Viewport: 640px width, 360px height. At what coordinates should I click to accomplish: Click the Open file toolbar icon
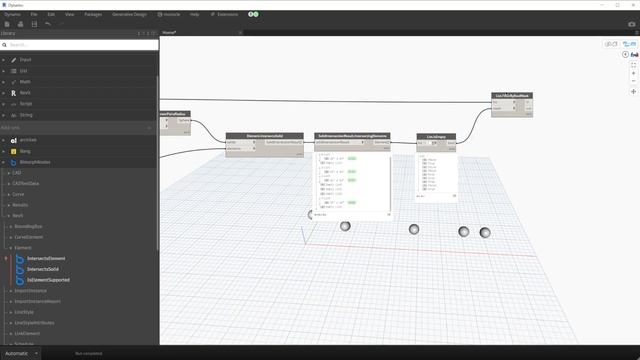pyautogui.click(x=20, y=24)
